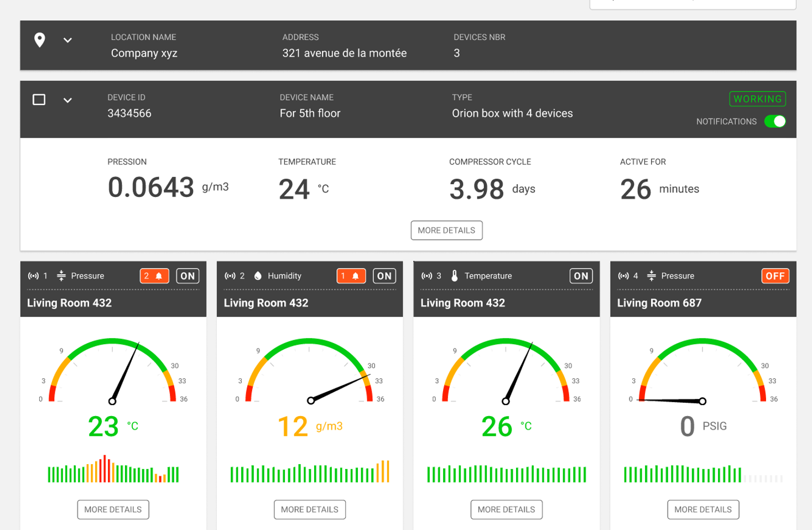Turn on the OFF sensor for Living Room 687
812x530 pixels.
click(775, 276)
